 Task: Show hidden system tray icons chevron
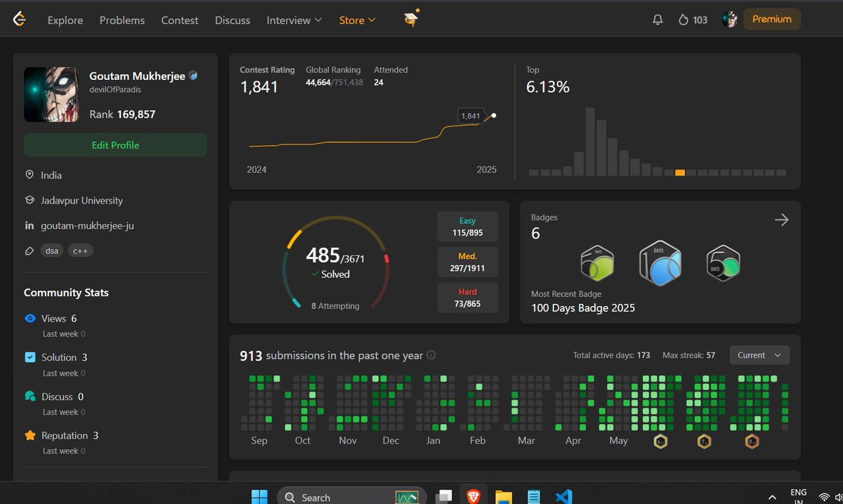772,497
